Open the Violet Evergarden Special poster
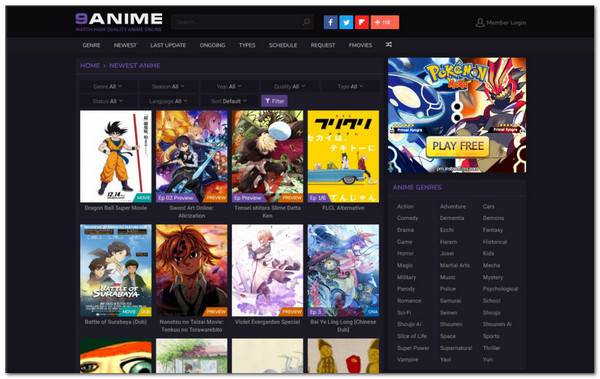This screenshot has height=379, width=600. [267, 270]
